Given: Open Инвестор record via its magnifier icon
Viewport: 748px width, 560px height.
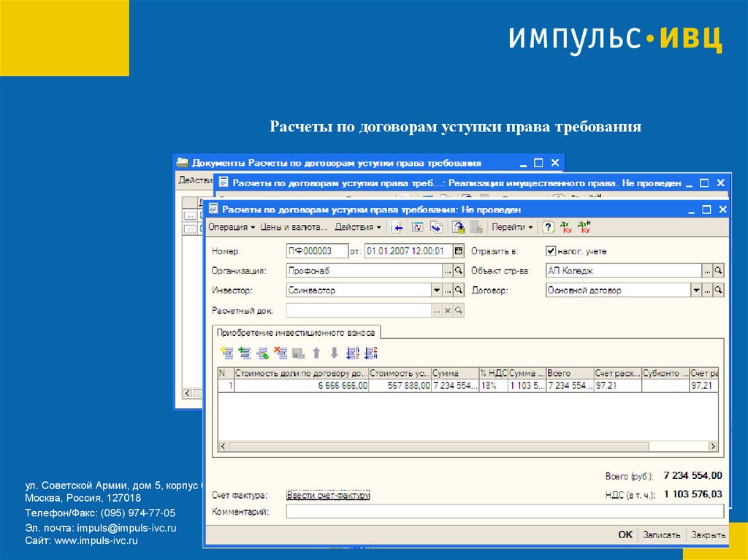Looking at the screenshot, I should [459, 290].
